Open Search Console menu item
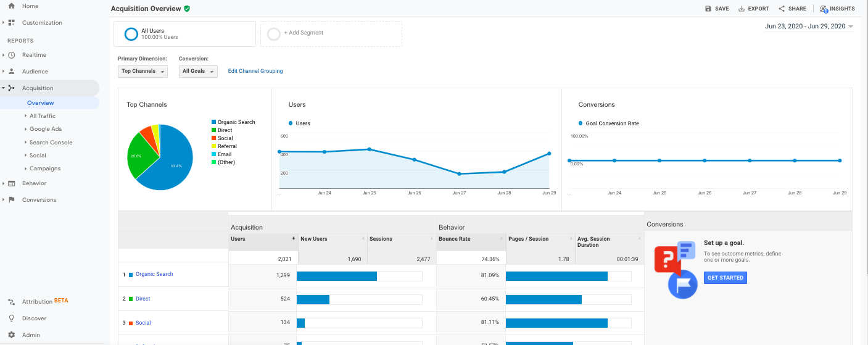The height and width of the screenshot is (345, 868). tap(51, 143)
